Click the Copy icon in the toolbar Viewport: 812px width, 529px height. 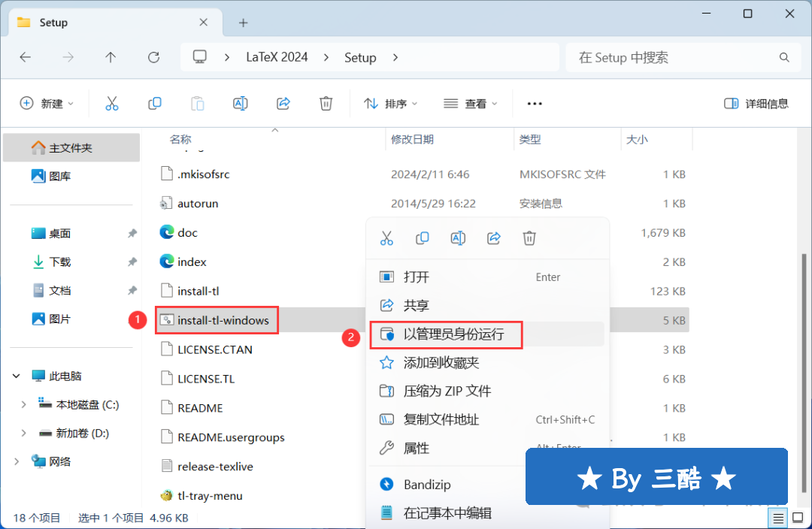154,104
